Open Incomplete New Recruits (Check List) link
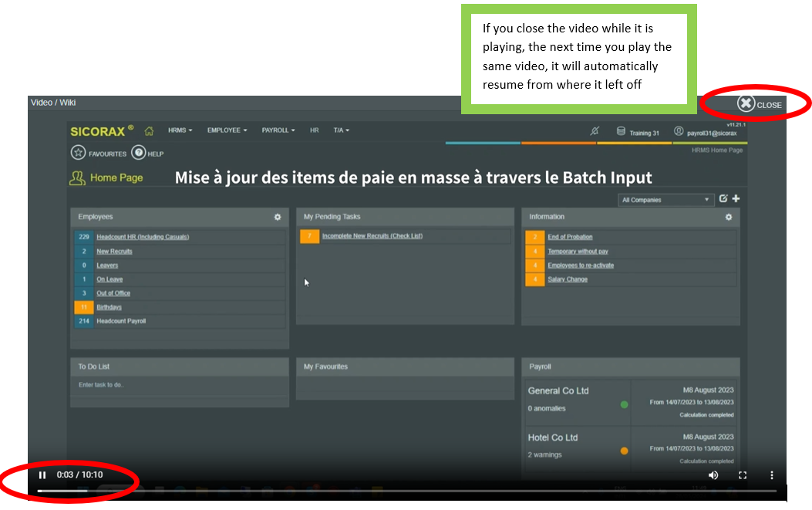 [372, 236]
